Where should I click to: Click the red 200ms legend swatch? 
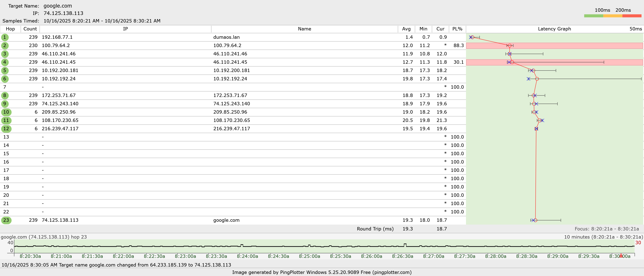click(632, 16)
